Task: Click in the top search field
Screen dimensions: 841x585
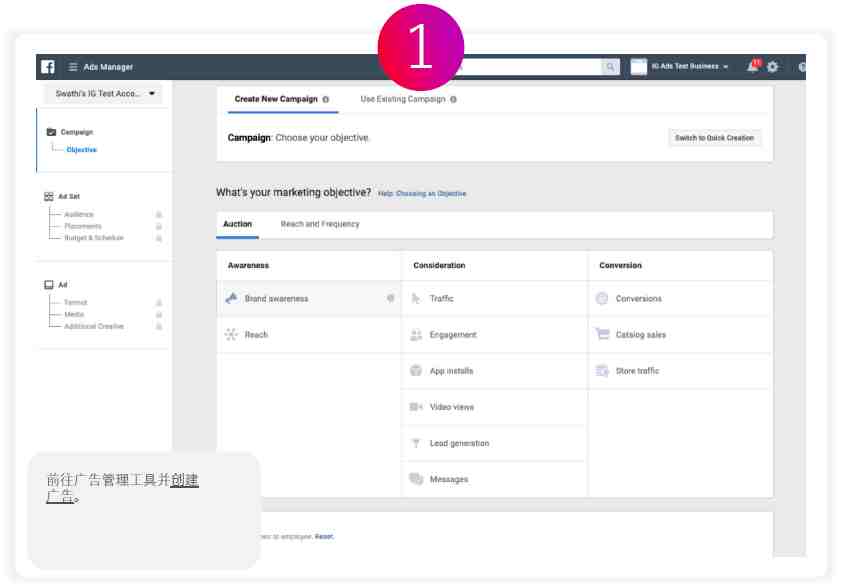Action: coord(531,66)
